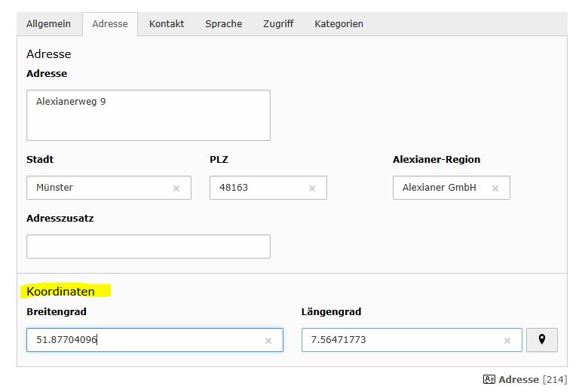Click the Alexianer-Region field
Screen dimensions: 585x392
441,188
